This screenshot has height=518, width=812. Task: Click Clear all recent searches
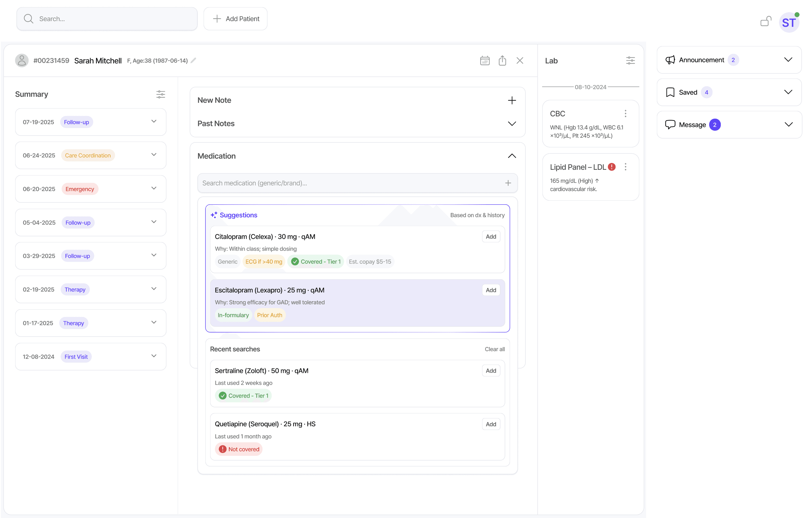coord(494,349)
